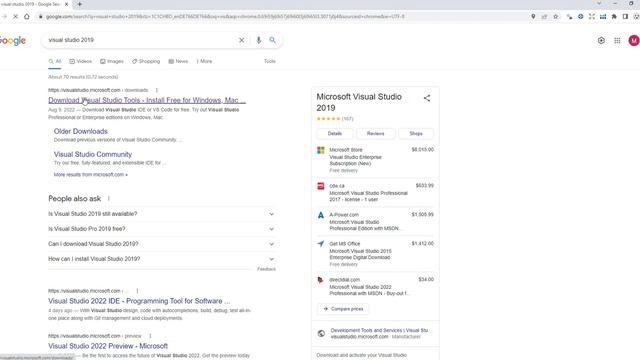Open Shops tab in product panel
Image resolution: width=640 pixels, height=360 pixels.
click(416, 133)
